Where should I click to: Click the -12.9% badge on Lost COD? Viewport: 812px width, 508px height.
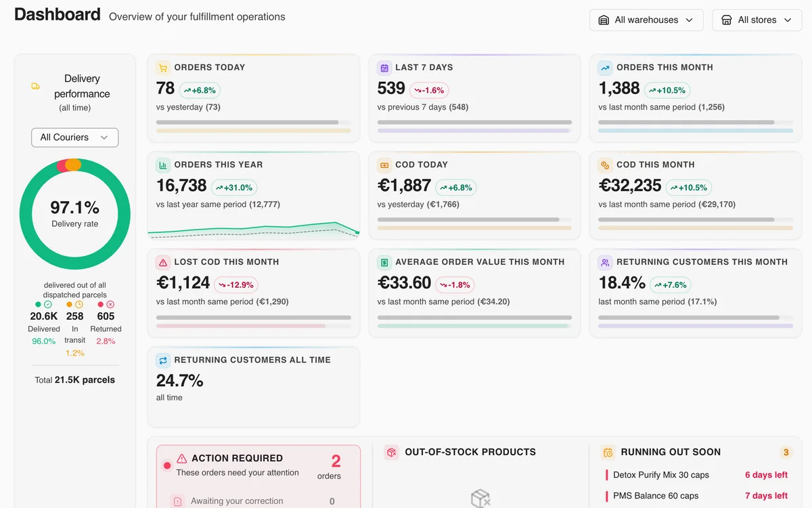(236, 285)
